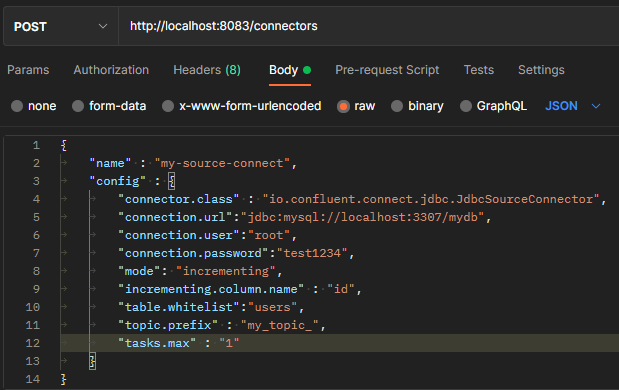Click the highlighted opening brace after "config"
Viewport: 619px width, 390px height.
171,181
